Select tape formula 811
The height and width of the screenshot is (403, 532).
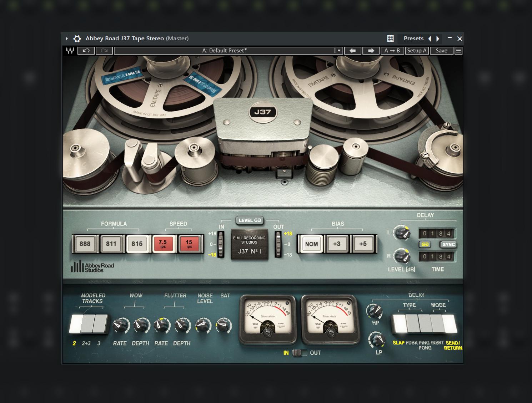pos(111,244)
